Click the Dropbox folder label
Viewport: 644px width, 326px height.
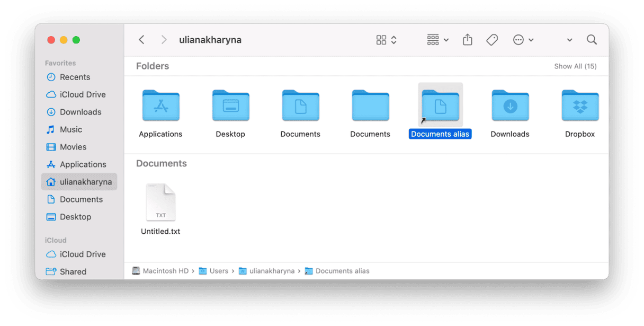coord(580,134)
